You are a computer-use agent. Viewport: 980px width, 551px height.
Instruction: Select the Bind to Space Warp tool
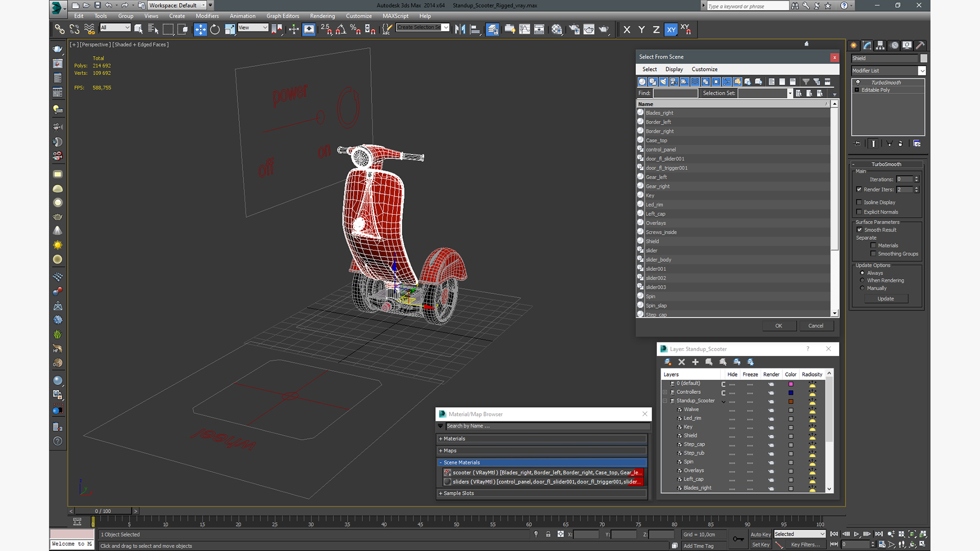pos(89,30)
